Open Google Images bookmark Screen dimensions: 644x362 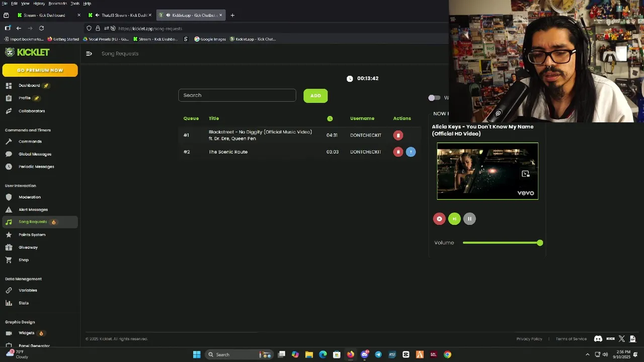click(210, 39)
